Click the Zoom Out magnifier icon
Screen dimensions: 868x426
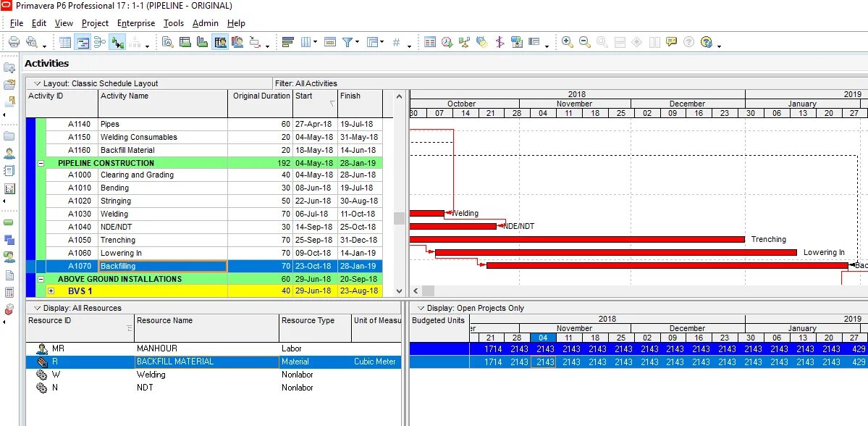tap(584, 42)
